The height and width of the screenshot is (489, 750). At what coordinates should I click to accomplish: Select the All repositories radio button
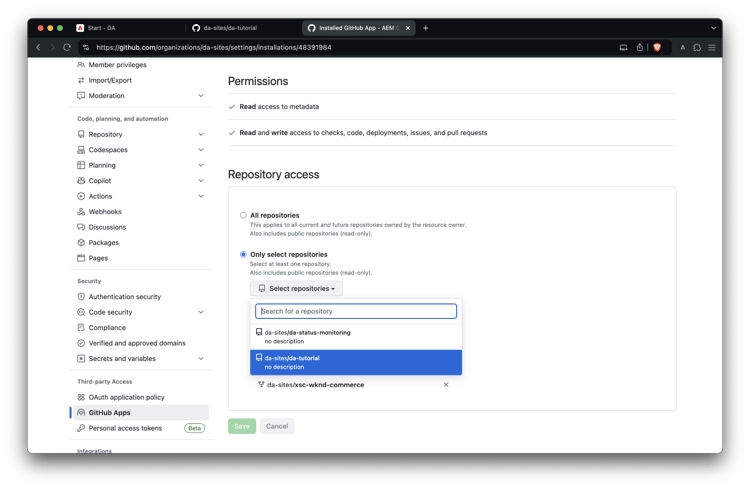tap(243, 215)
